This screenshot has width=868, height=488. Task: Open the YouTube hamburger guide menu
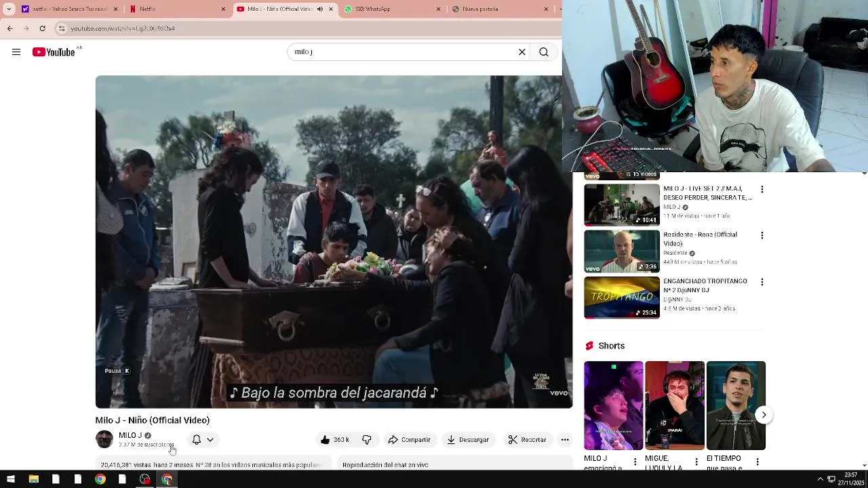(16, 52)
